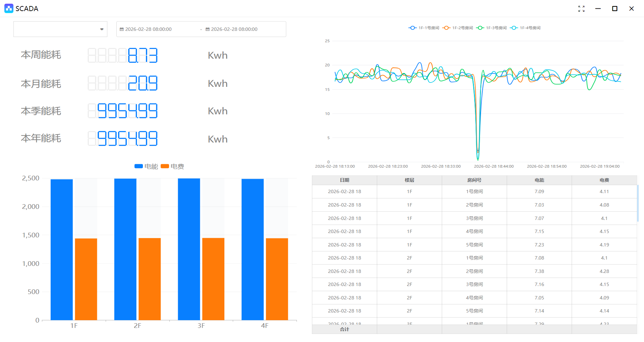Image resolution: width=644 pixels, height=342 pixels.
Task: Enter fullscreen using the expand icon
Action: pos(581,9)
